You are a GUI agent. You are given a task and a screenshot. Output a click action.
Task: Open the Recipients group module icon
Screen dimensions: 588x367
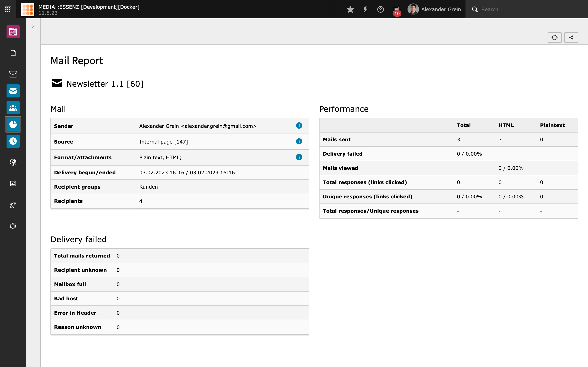click(x=13, y=107)
